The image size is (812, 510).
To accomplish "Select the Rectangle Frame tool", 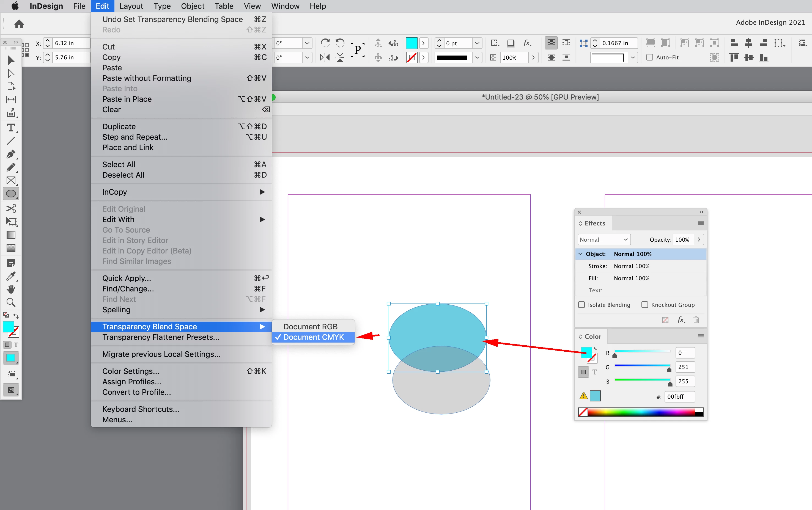I will tap(11, 180).
